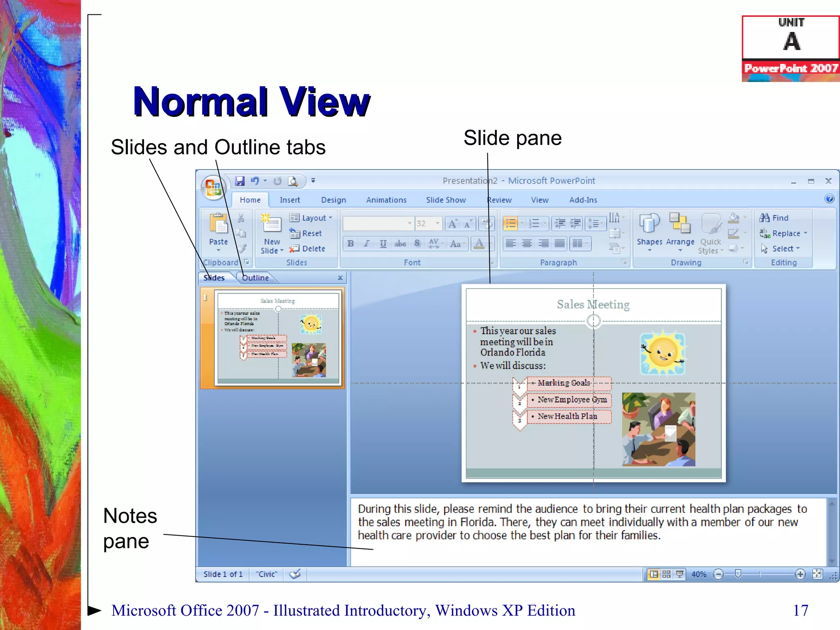This screenshot has height=630, width=840.
Task: Switch to the Outline pane tab
Action: [255, 278]
